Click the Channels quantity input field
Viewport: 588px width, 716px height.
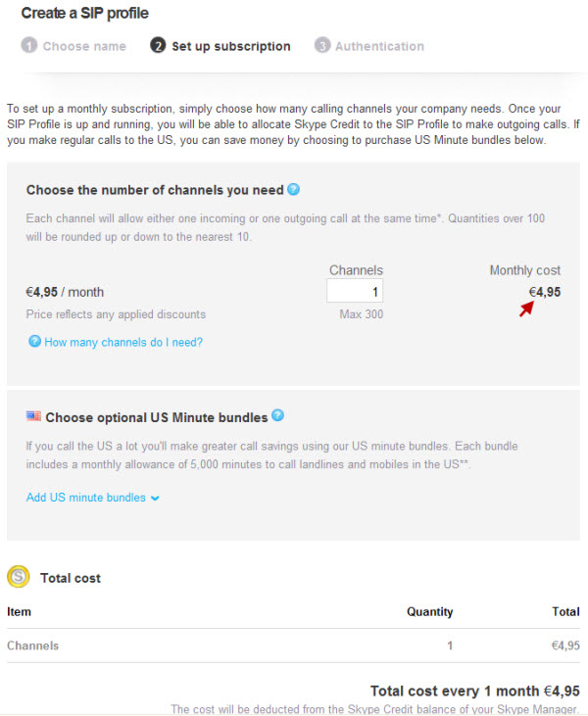[355, 291]
